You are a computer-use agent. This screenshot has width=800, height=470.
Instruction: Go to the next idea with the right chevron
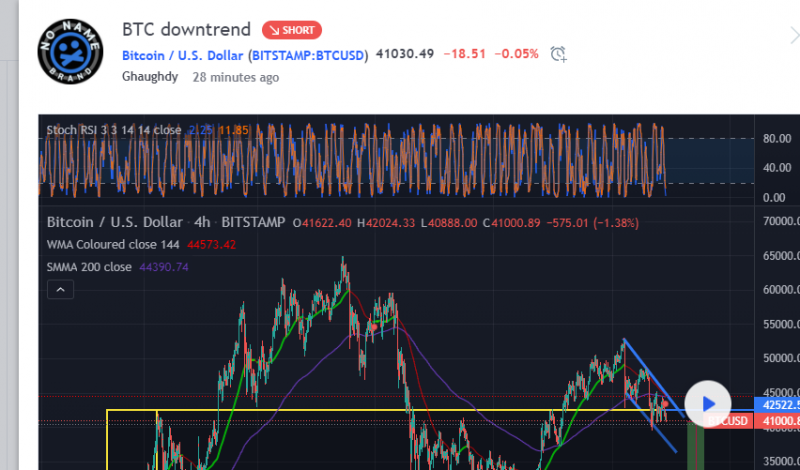click(x=794, y=36)
